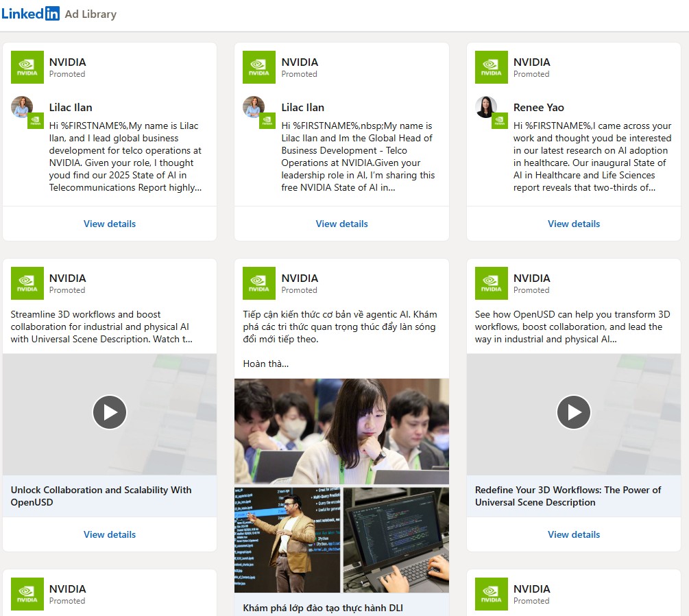
Task: Click "Promoted" label in the "Tiếp cận kiến thức" ad
Action: tap(299, 290)
